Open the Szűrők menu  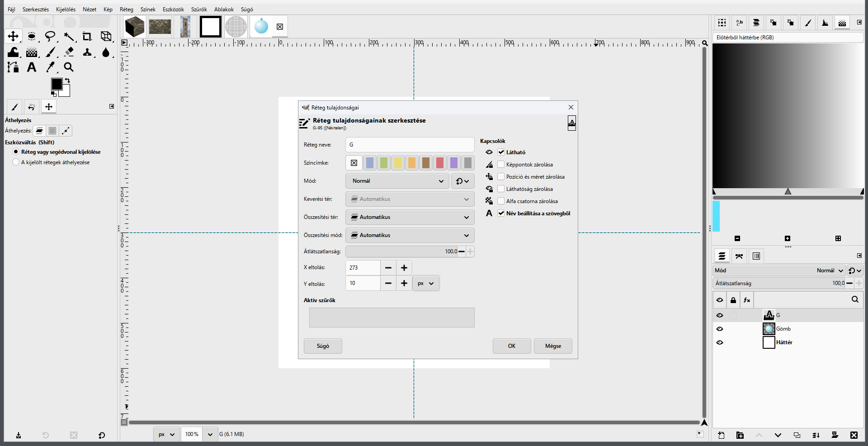click(199, 9)
